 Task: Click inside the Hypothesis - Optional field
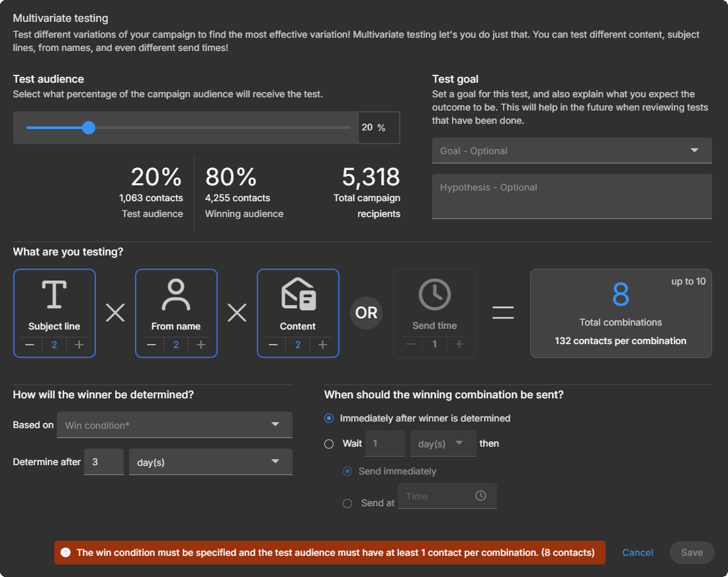[571, 196]
